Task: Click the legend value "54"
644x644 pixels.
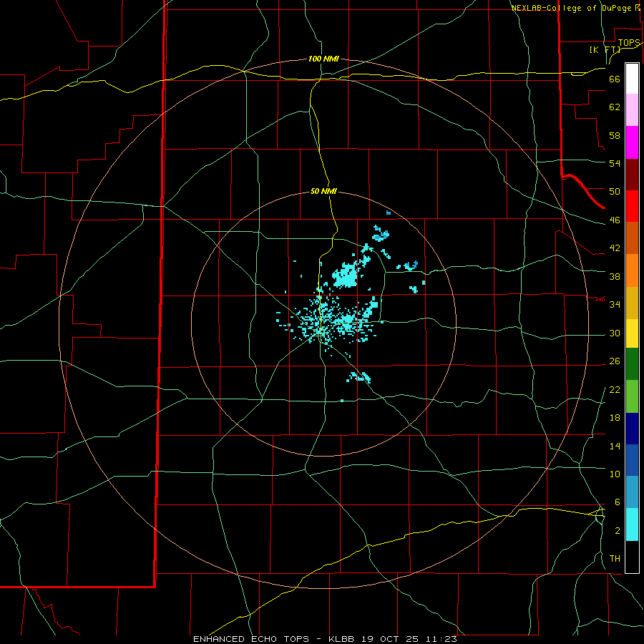Action: 615,163
